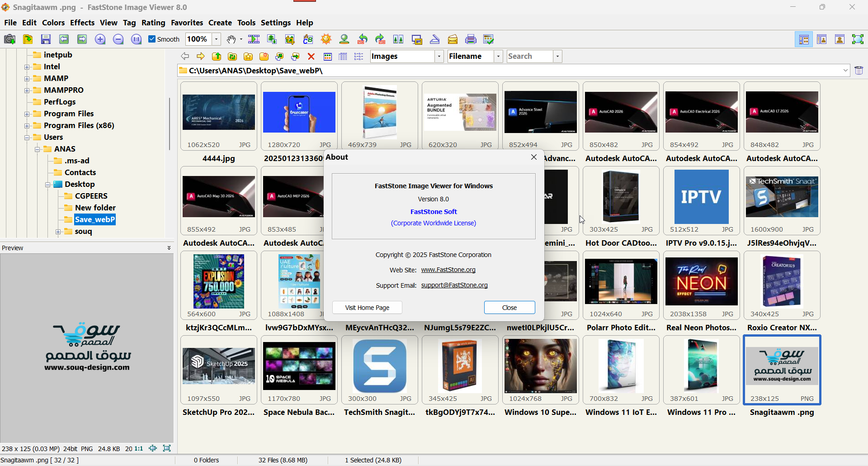Click the Save As floppy disk icon
The image size is (868, 466).
[x=46, y=39]
